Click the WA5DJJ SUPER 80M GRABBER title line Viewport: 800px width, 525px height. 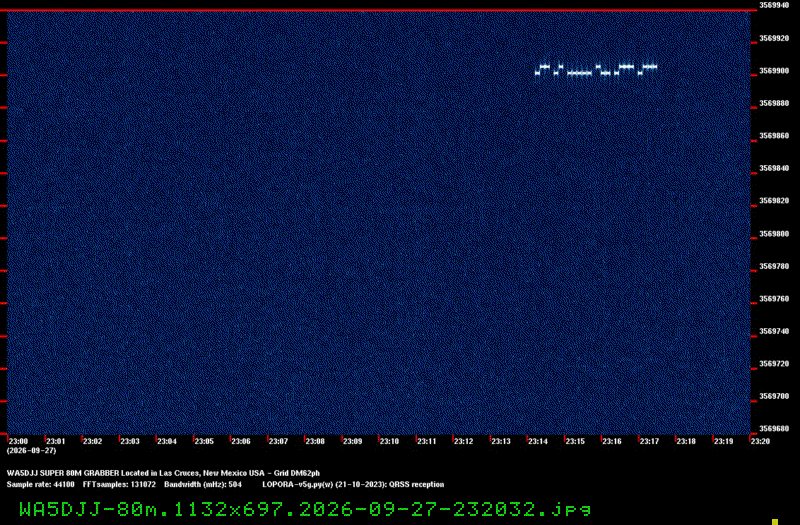point(163,473)
